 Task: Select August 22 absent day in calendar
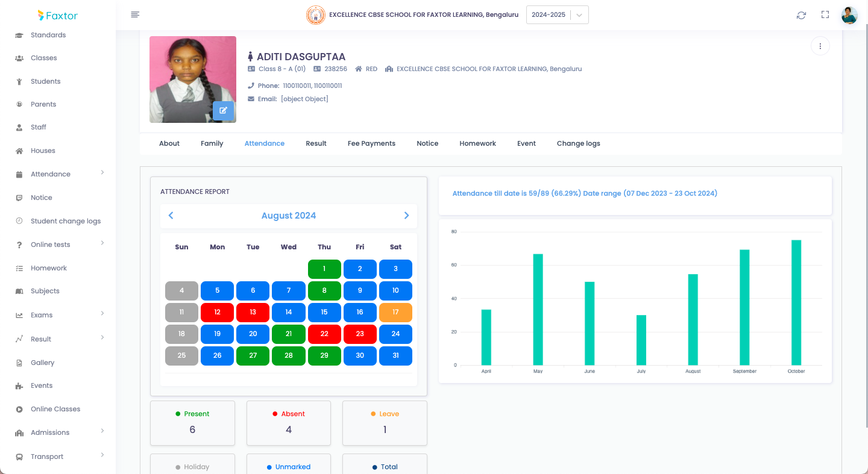click(324, 334)
